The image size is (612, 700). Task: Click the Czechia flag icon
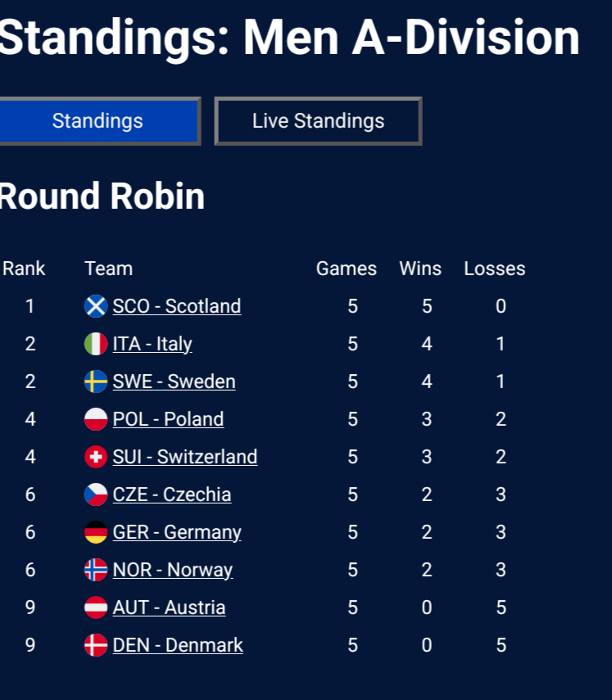point(96,495)
